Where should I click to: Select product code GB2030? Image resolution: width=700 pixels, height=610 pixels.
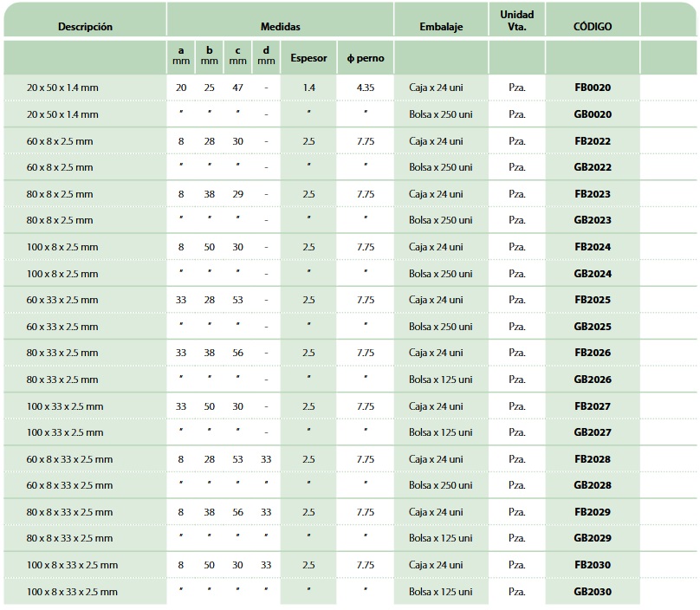(x=593, y=592)
